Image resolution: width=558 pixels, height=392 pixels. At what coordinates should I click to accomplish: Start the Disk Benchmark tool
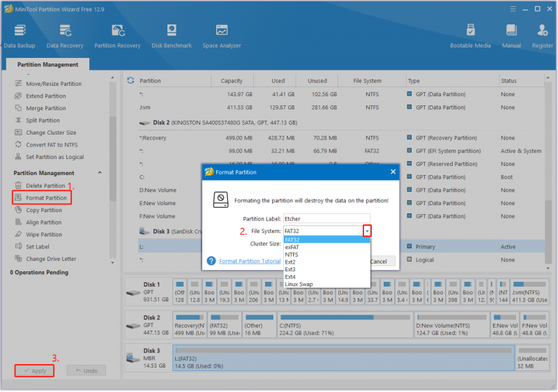[172, 36]
